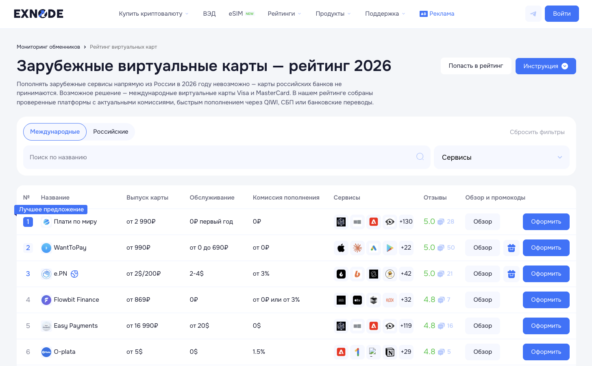Open Мониторинг обменников breadcrumb link
592x366 pixels.
pyautogui.click(x=48, y=47)
